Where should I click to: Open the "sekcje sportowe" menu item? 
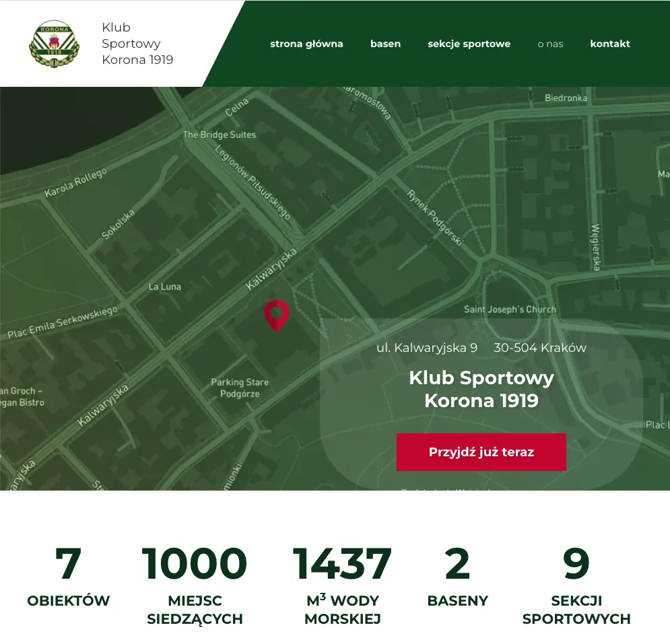click(469, 44)
